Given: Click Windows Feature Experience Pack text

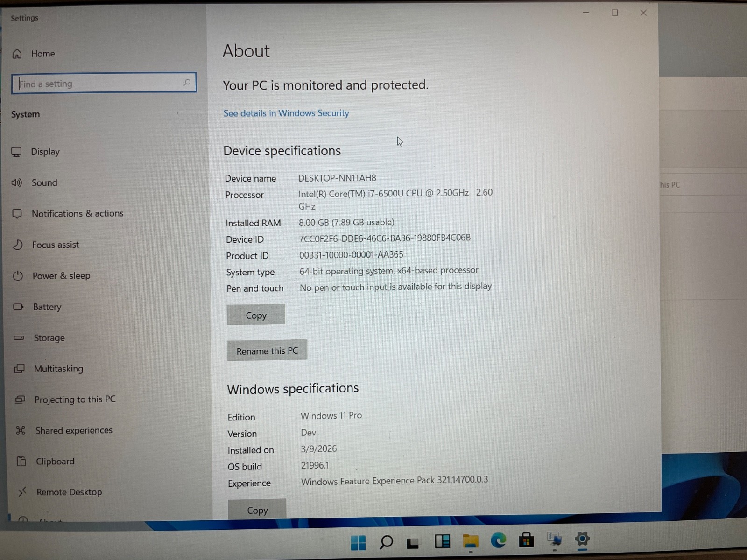Looking at the screenshot, I should (395, 481).
